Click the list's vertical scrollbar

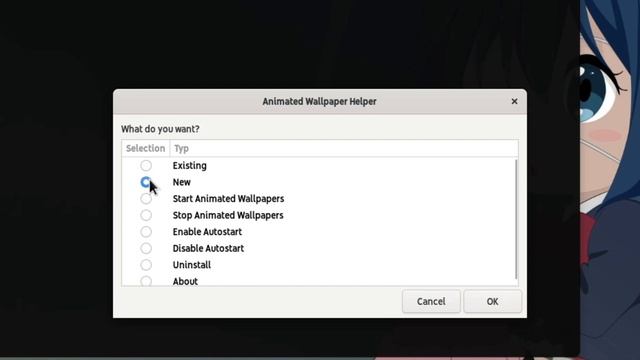click(516, 219)
